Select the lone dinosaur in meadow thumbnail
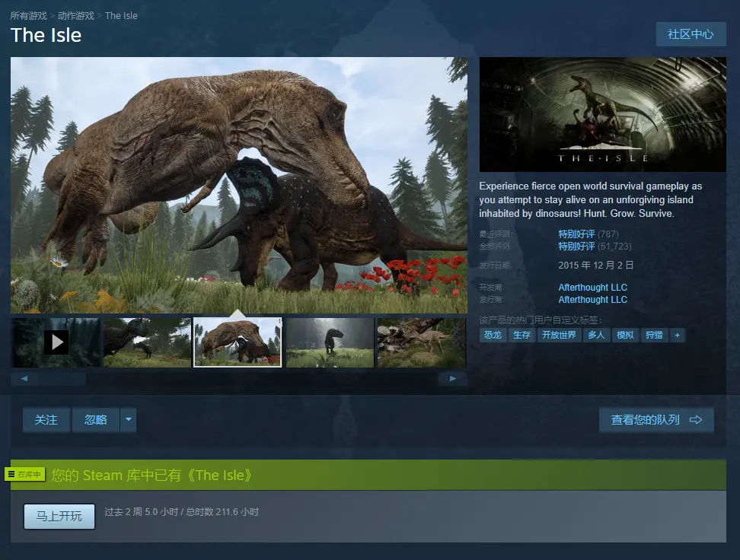The height and width of the screenshot is (560, 740). (x=330, y=342)
